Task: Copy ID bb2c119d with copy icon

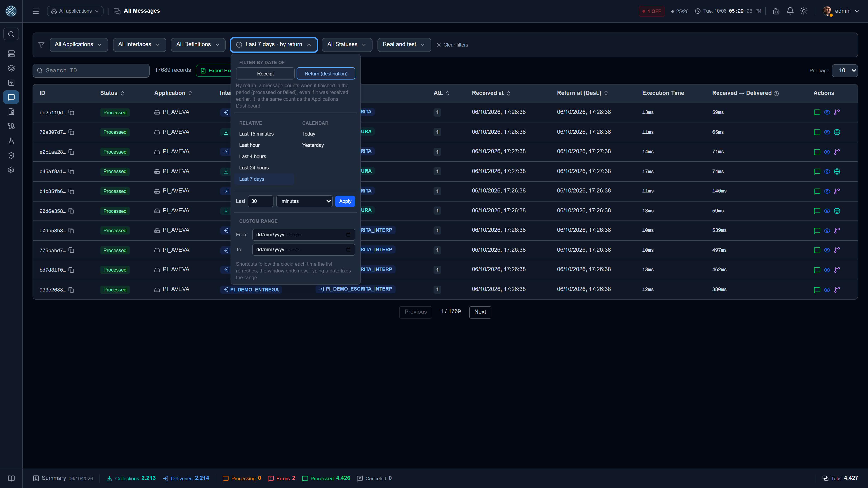Action: (71, 113)
